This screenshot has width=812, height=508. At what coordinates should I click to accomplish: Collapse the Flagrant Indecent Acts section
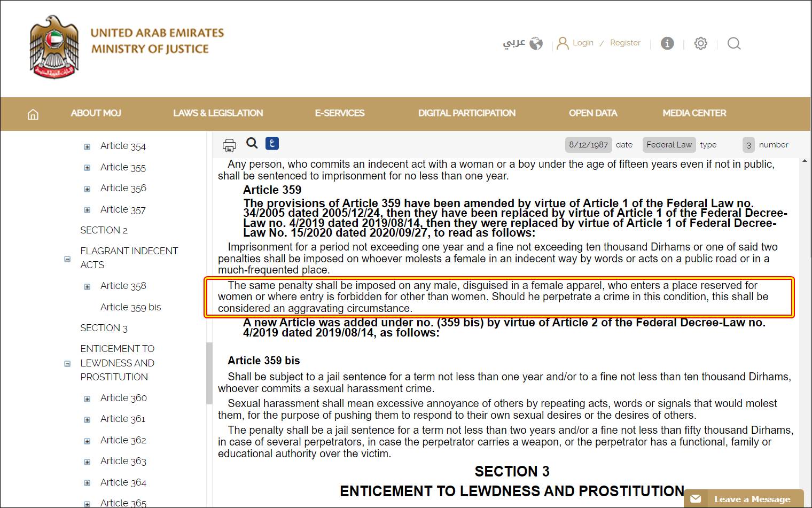(67, 259)
